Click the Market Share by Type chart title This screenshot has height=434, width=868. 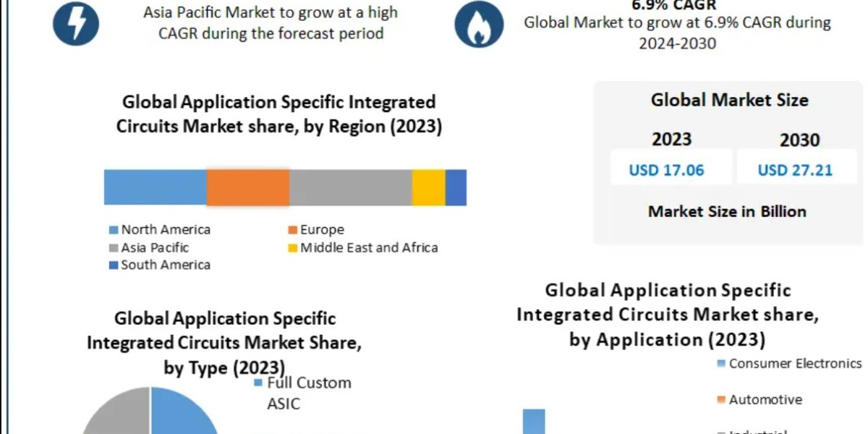pos(224,344)
